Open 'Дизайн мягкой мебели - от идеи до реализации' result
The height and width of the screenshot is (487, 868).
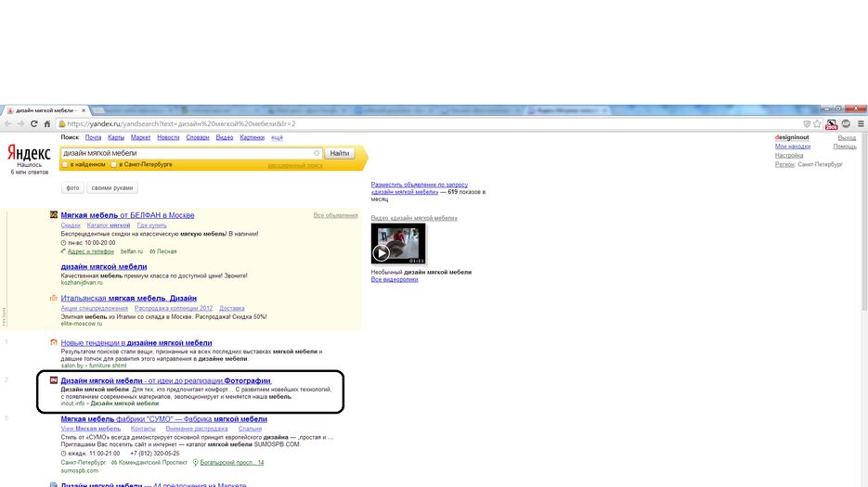point(166,380)
